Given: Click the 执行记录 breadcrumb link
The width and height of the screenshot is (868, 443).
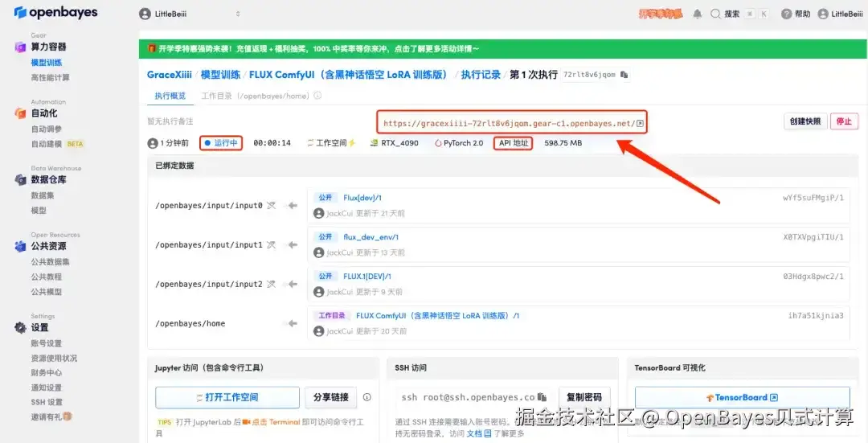Looking at the screenshot, I should pyautogui.click(x=481, y=75).
